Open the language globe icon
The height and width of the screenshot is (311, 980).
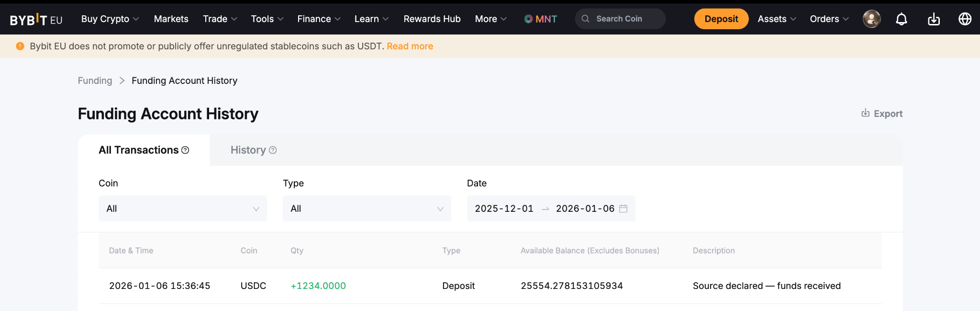pyautogui.click(x=965, y=19)
